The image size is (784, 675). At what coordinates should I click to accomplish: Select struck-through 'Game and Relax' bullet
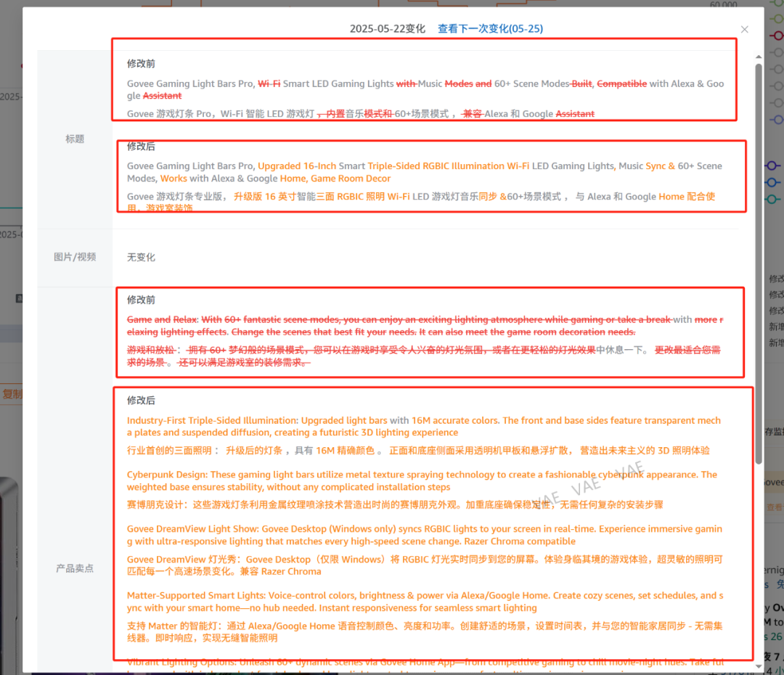pyautogui.click(x=425, y=325)
